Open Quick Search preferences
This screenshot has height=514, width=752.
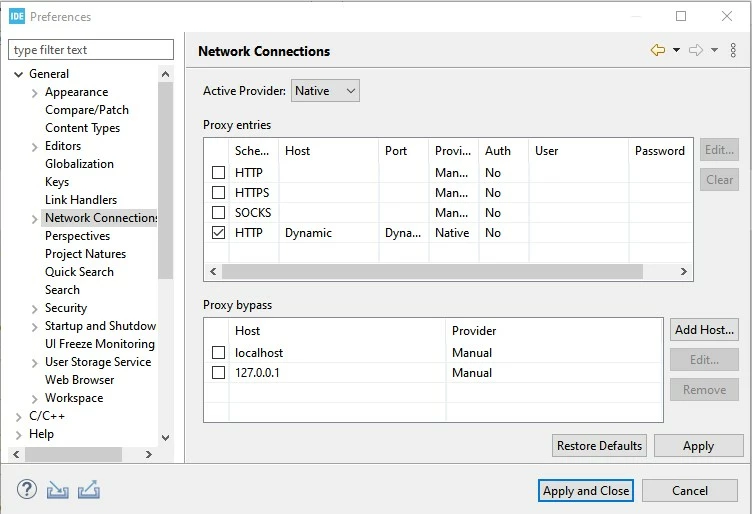[x=79, y=272]
